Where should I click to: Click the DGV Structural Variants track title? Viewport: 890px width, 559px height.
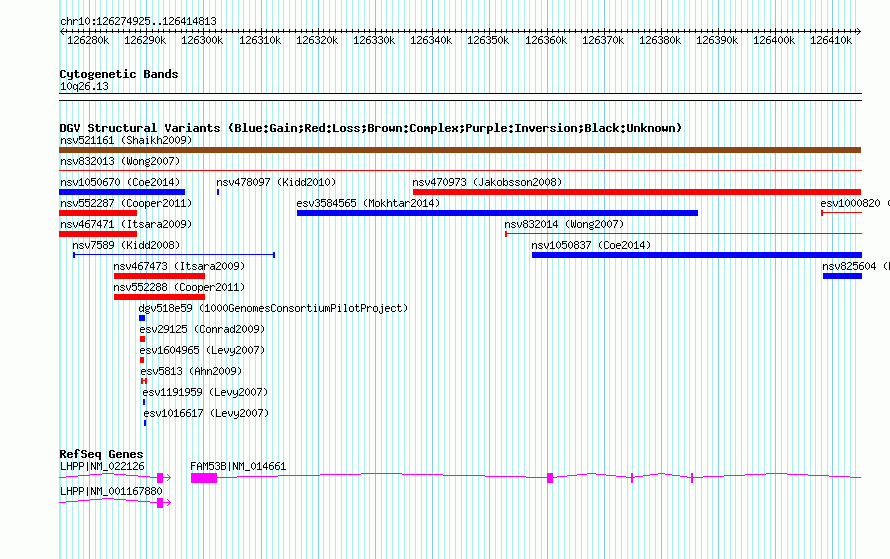[371, 128]
